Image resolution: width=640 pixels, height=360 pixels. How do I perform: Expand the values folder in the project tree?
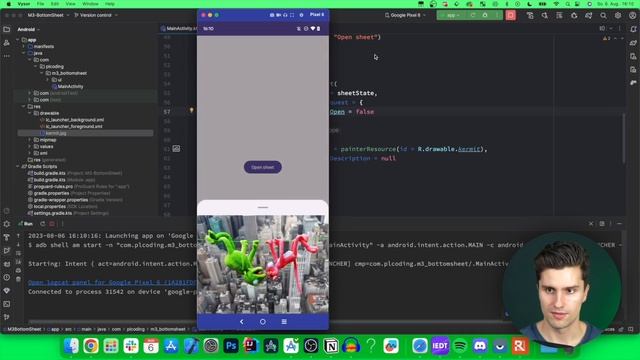point(30,147)
